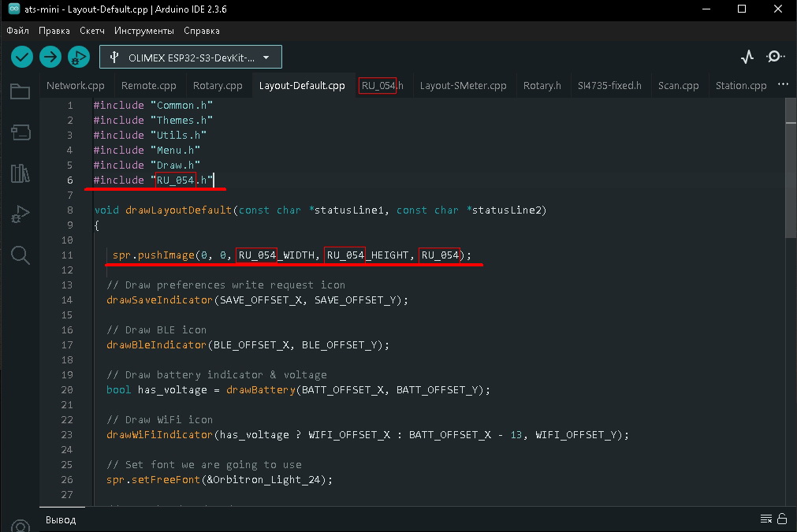Click RU_054_WIDTH in the pushImage call
This screenshot has height=532, width=797.
277,255
